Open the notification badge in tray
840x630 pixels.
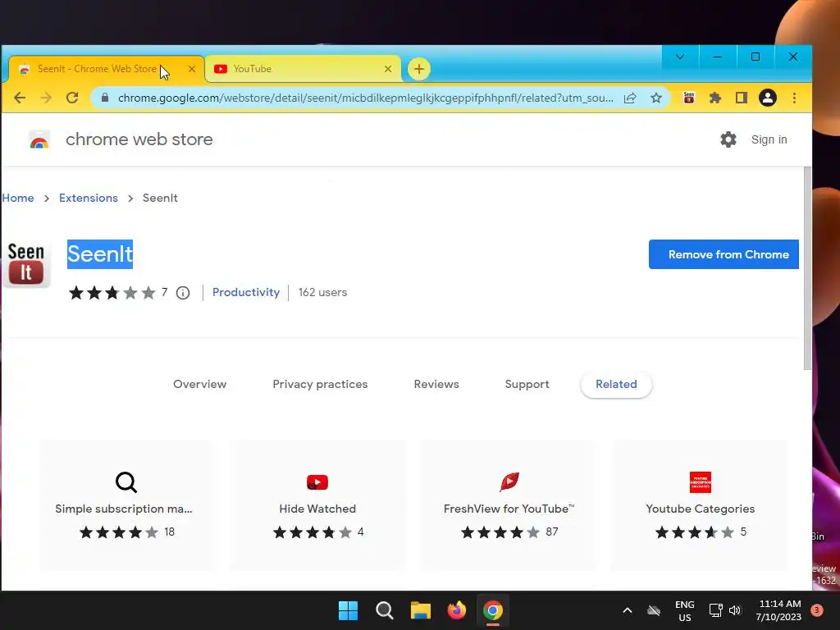(817, 610)
